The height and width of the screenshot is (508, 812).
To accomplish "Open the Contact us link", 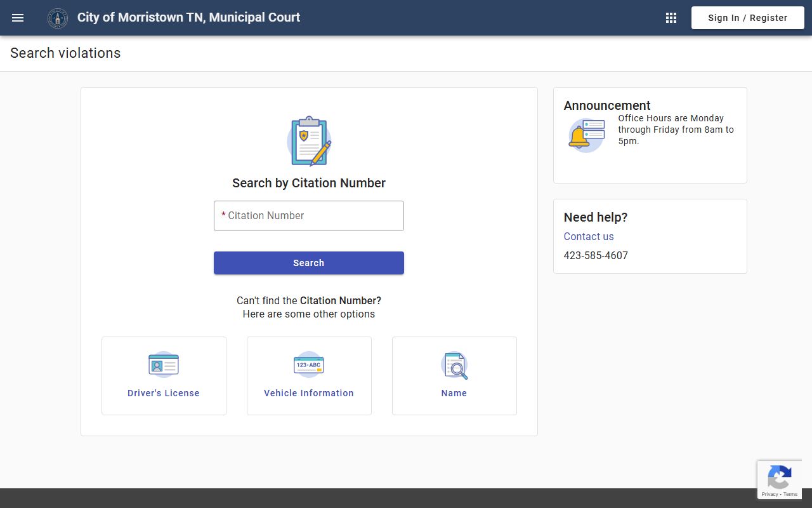I will 589,236.
